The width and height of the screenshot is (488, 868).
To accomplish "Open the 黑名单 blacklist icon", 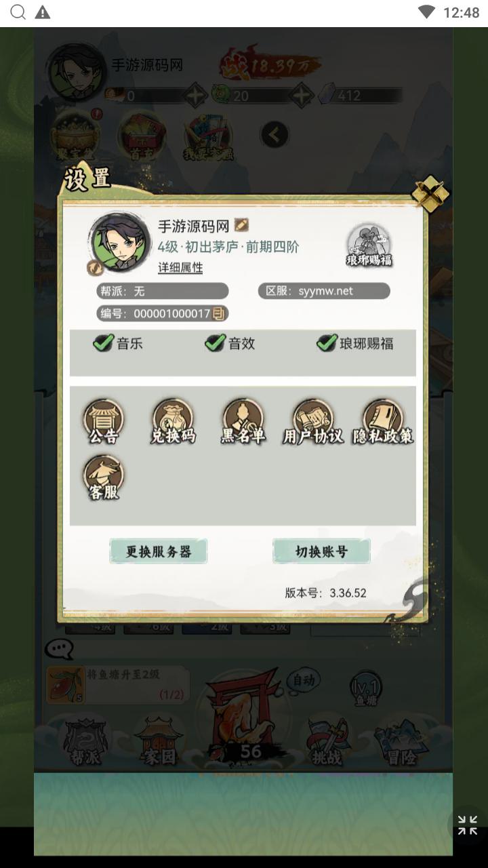I will (x=243, y=422).
